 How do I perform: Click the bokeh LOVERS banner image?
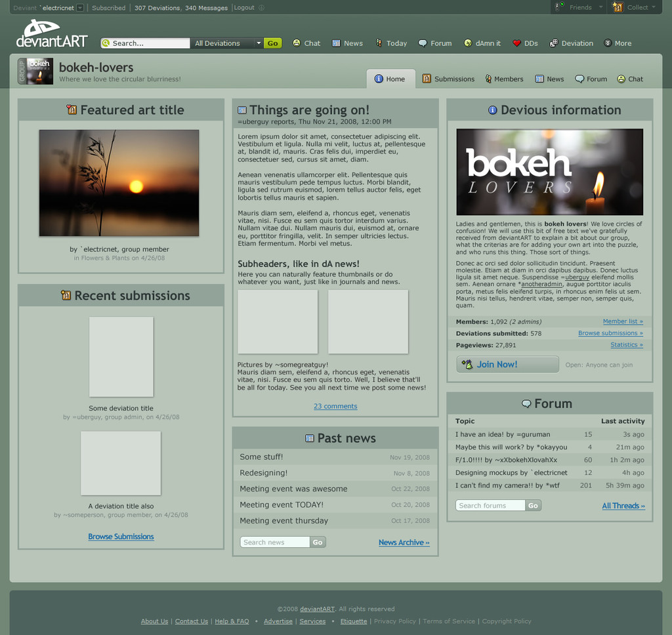pos(550,172)
